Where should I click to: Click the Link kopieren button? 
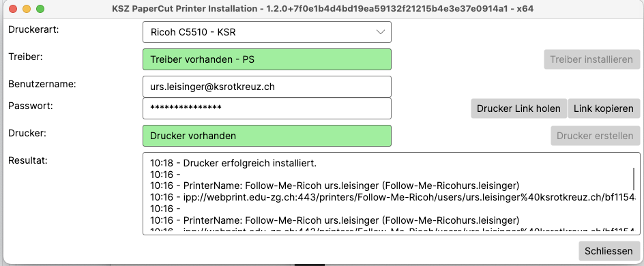click(x=603, y=108)
